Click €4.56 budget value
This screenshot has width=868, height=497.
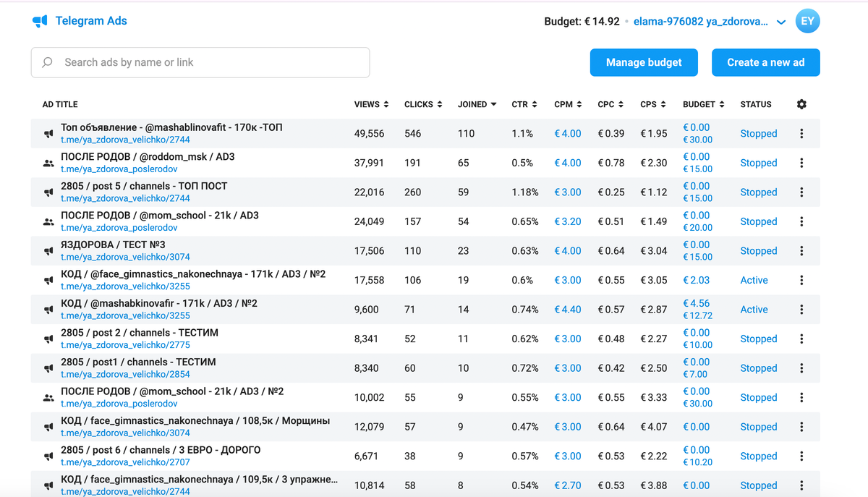(697, 303)
